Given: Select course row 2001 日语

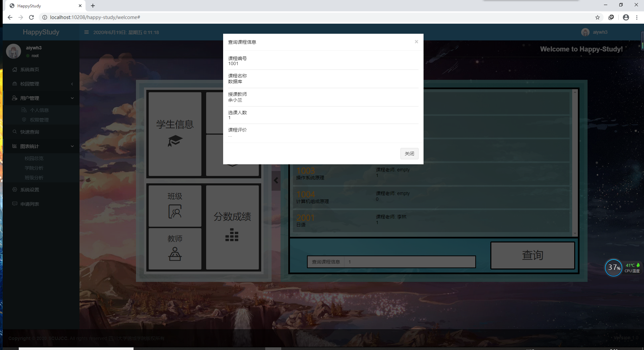Looking at the screenshot, I should (x=431, y=221).
